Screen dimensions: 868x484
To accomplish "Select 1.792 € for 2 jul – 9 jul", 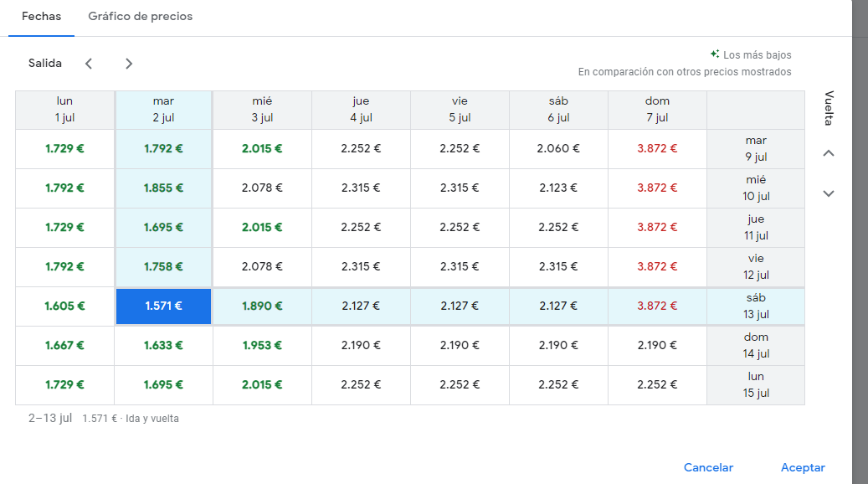I will pyautogui.click(x=163, y=149).
